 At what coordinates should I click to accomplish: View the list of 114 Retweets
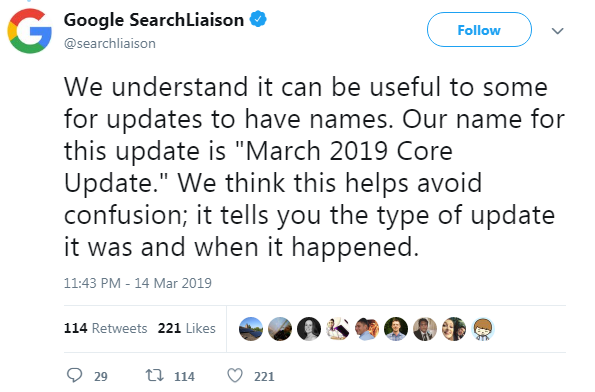(105, 328)
